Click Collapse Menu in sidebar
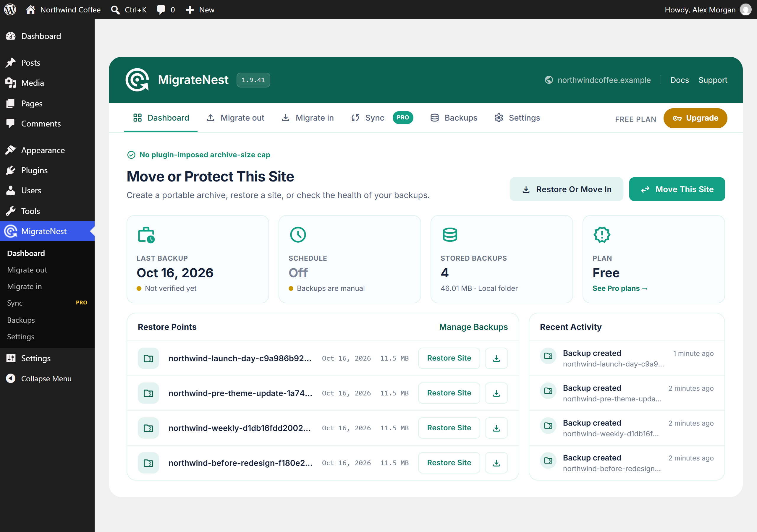The image size is (757, 532). (47, 379)
